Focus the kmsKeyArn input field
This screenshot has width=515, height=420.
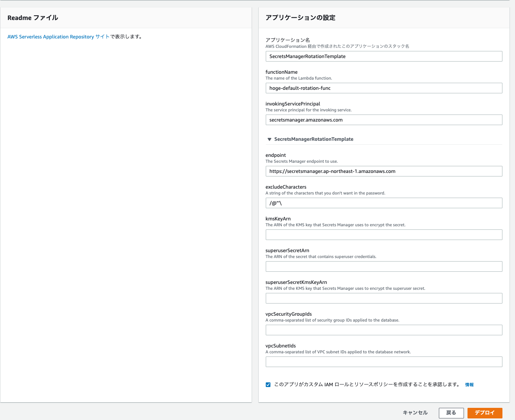point(384,235)
